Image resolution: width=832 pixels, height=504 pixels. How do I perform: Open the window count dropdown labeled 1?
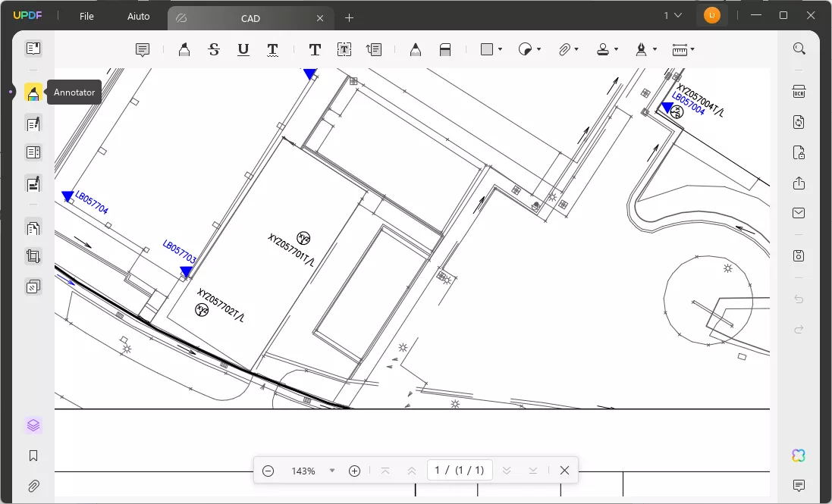(672, 16)
